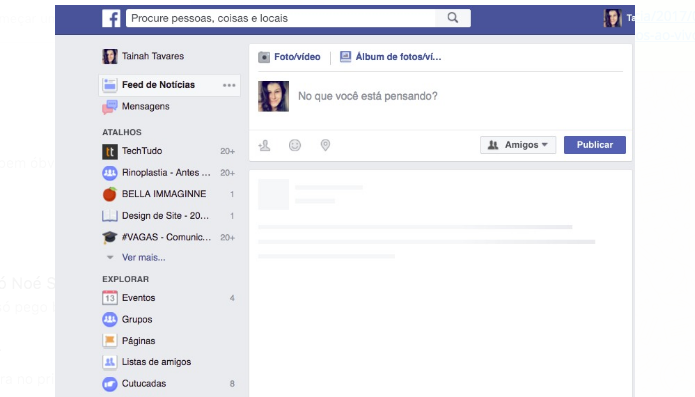Viewport: 695px width, 397px height.
Task: Click the Feed de Notícias icon
Action: pos(109,85)
